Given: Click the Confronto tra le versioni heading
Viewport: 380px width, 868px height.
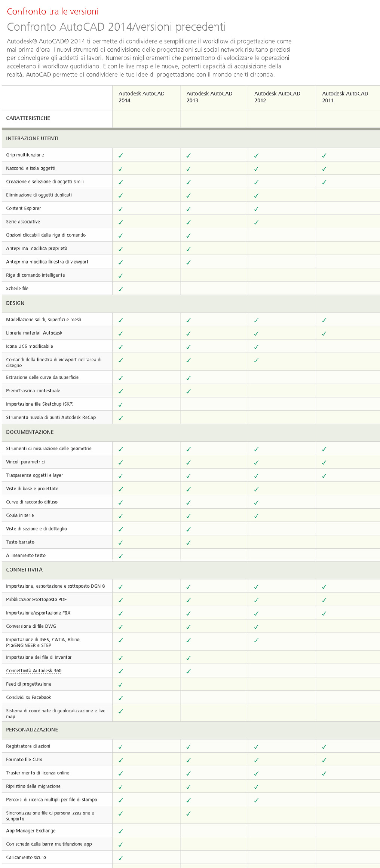Looking at the screenshot, I should pos(53,12).
